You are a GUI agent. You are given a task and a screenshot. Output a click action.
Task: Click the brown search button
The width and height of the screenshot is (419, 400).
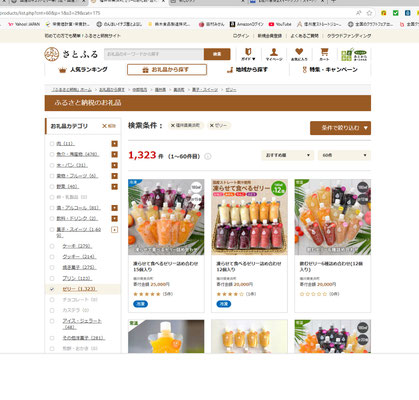coord(217,54)
